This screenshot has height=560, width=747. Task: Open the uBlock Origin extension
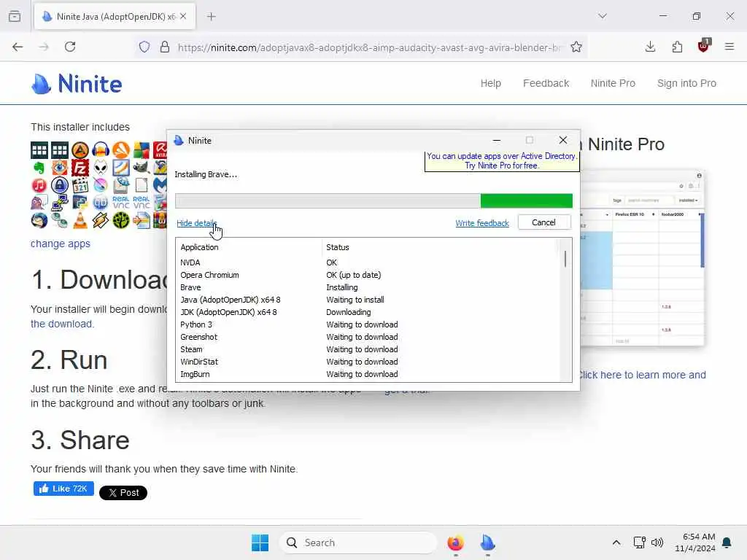pos(704,46)
